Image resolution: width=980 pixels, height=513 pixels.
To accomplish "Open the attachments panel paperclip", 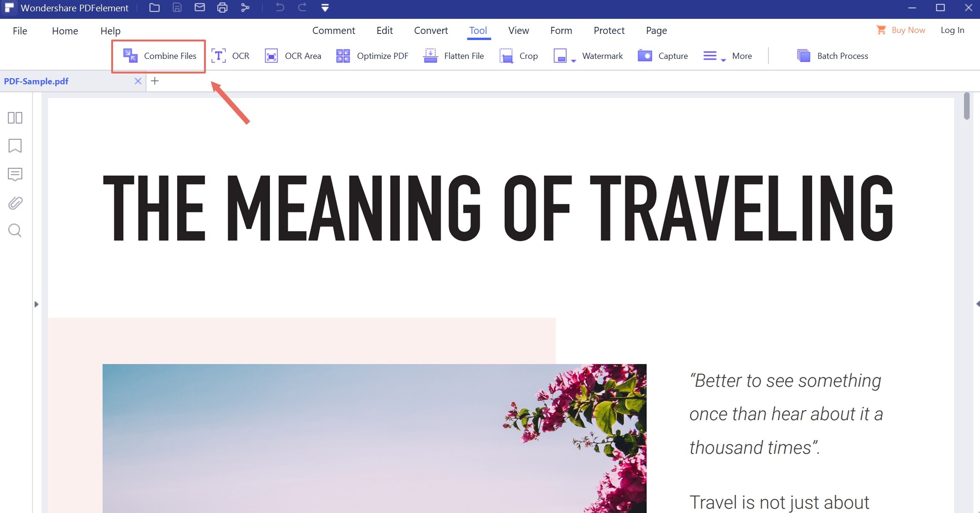I will click(x=15, y=203).
